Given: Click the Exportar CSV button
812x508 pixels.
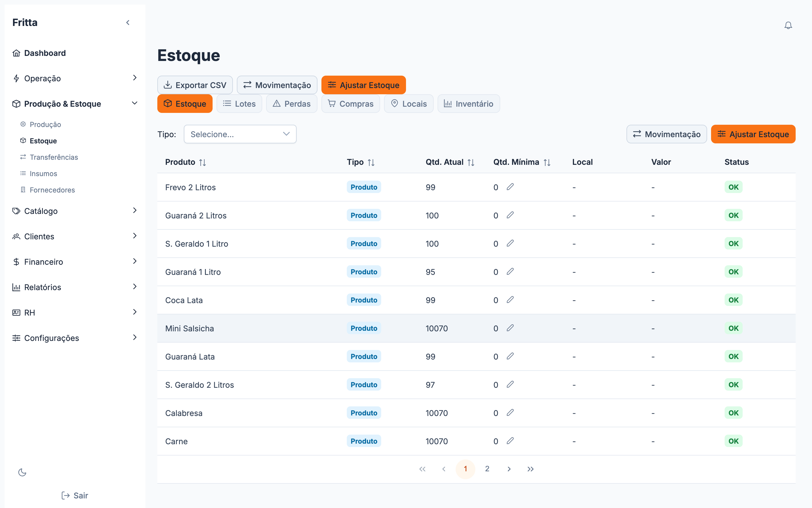Looking at the screenshot, I should (195, 85).
